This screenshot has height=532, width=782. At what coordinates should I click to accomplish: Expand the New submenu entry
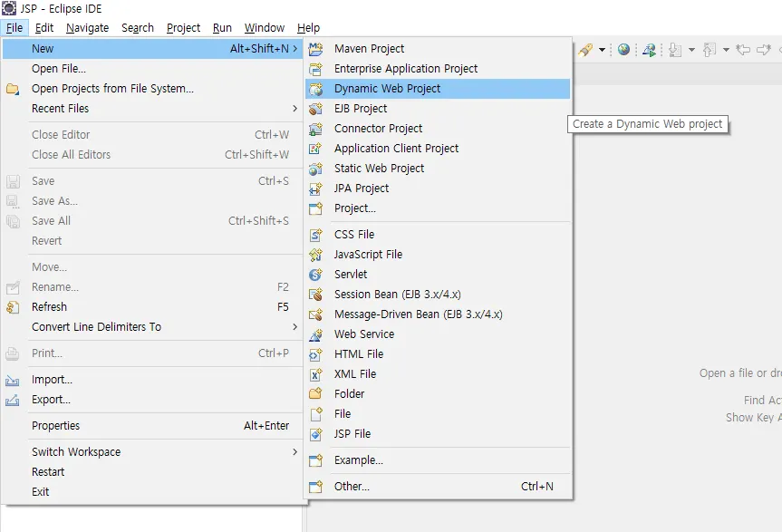[x=152, y=49]
